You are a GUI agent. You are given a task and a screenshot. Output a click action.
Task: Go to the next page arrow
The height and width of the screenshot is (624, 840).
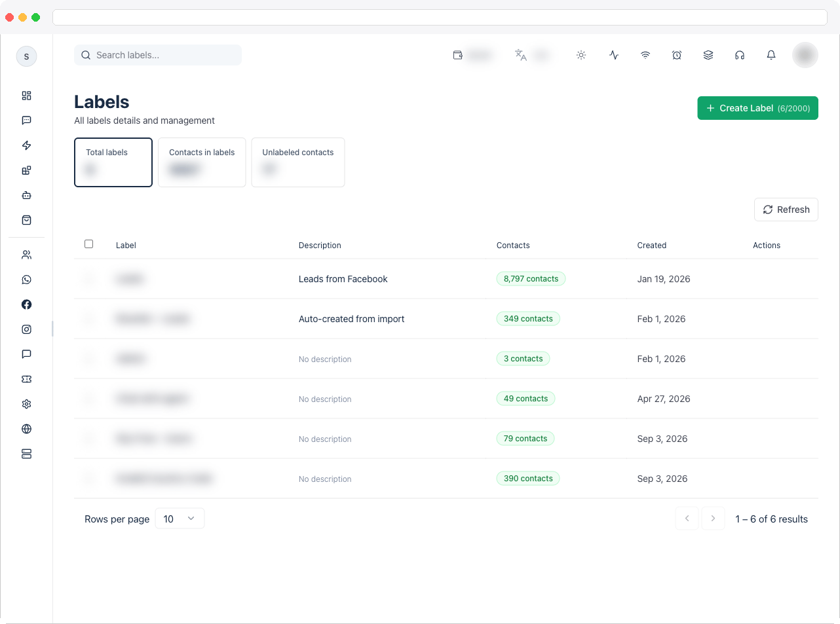[713, 519]
